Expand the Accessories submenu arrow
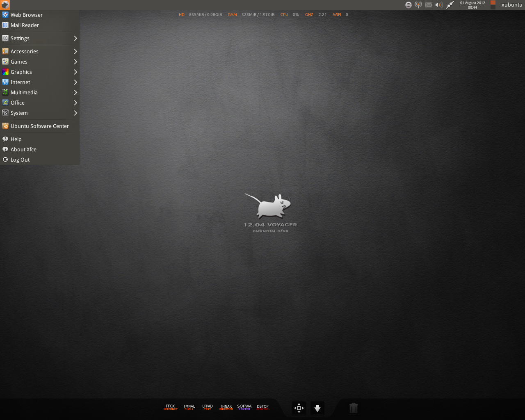 tap(75, 51)
